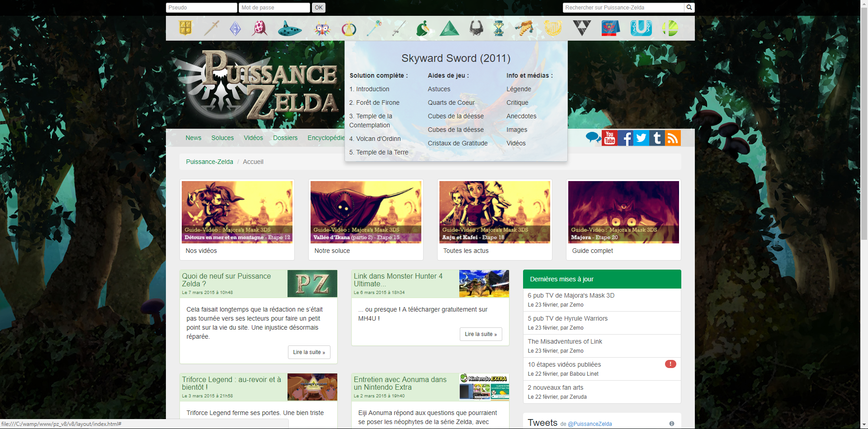Screen dimensions: 868x429
Task: Open the Phantom Hourglass icon
Action: click(x=499, y=28)
